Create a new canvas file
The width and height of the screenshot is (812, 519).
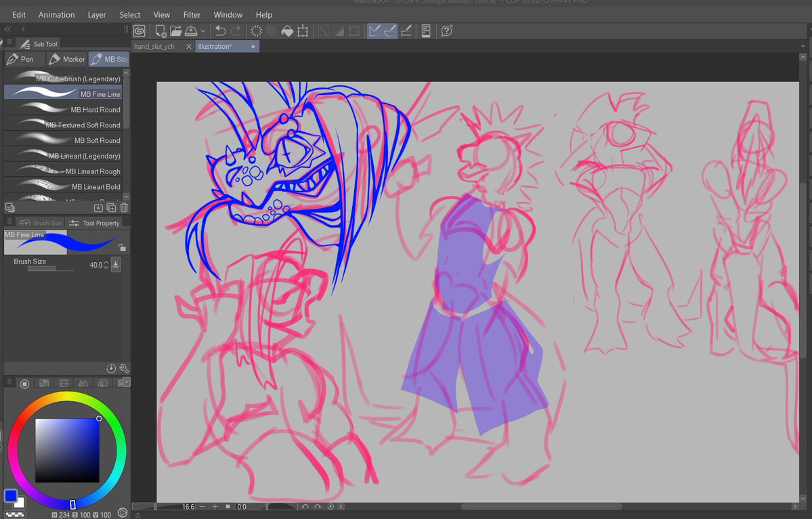(161, 31)
